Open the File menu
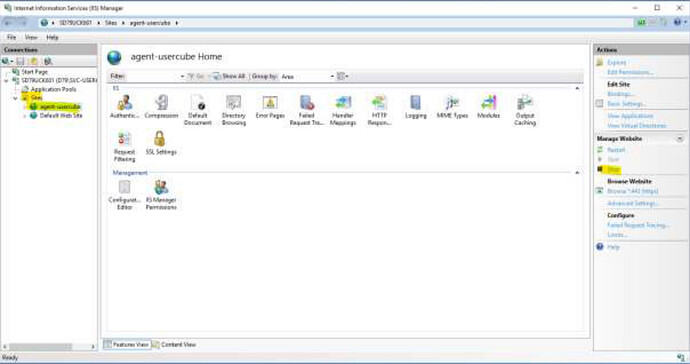Screen dimensions: 690x364 (x=11, y=37)
